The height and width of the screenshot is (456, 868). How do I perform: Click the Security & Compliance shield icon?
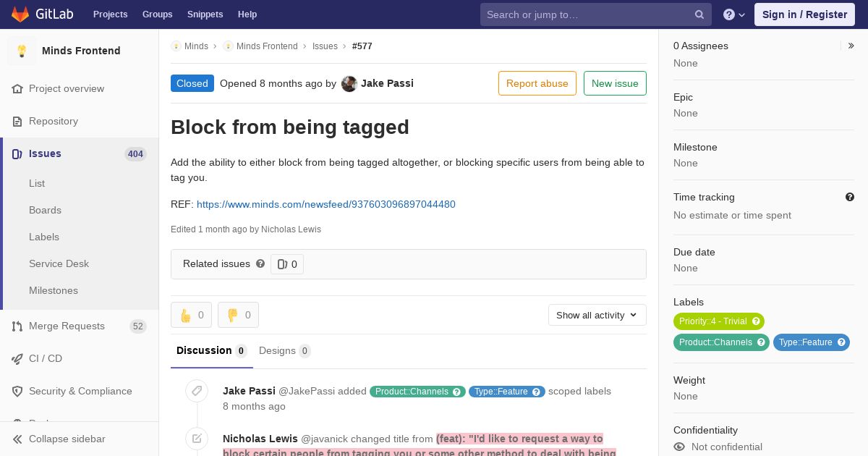pos(17,392)
